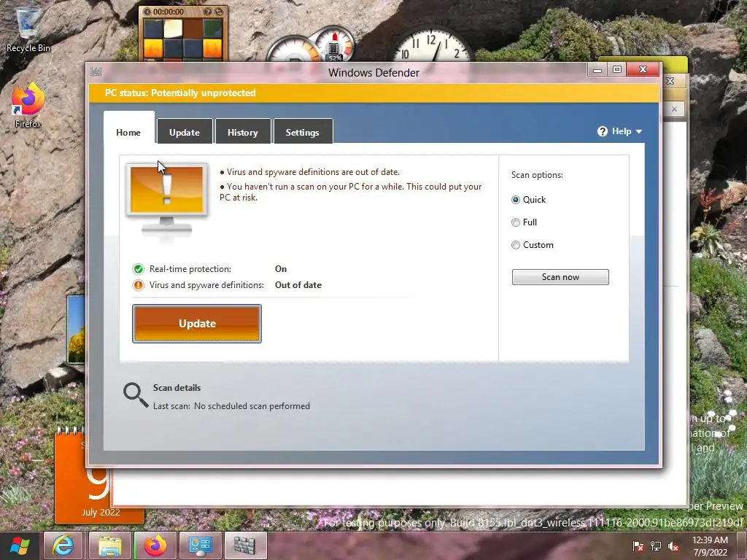The width and height of the screenshot is (747, 560).
Task: Open the Update tab
Action: pyautogui.click(x=185, y=131)
